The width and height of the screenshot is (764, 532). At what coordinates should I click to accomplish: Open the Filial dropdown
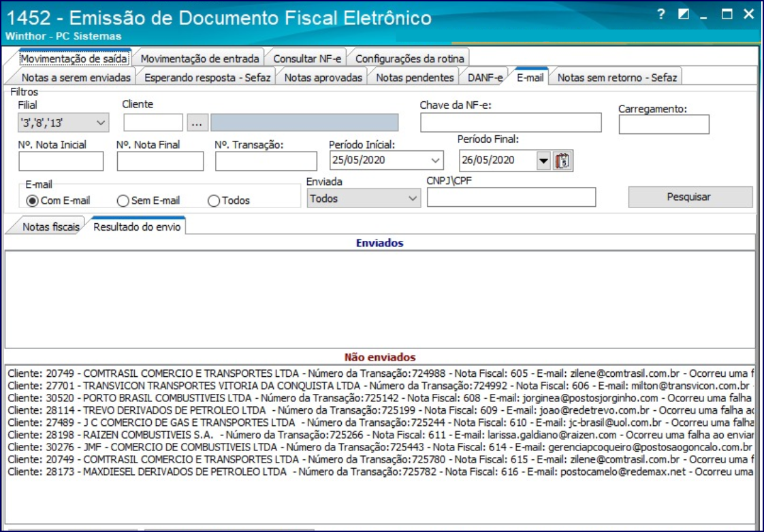pyautogui.click(x=100, y=122)
